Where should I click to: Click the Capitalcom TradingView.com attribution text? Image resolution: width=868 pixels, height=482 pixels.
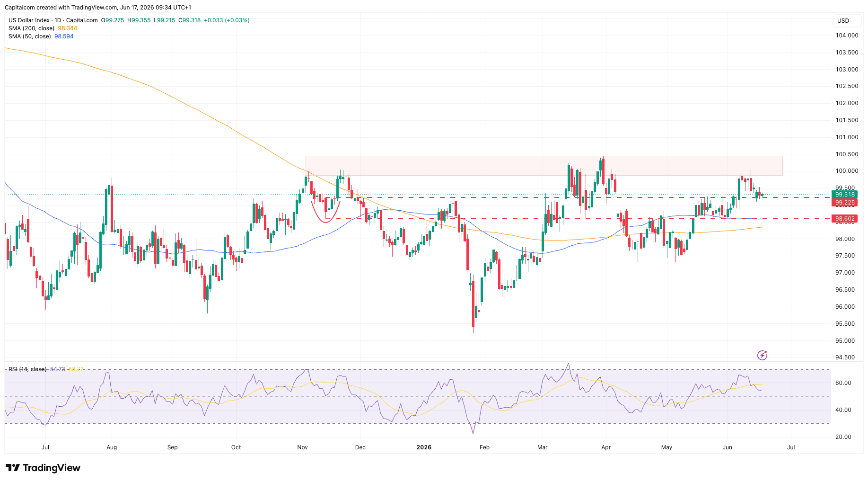coord(98,8)
